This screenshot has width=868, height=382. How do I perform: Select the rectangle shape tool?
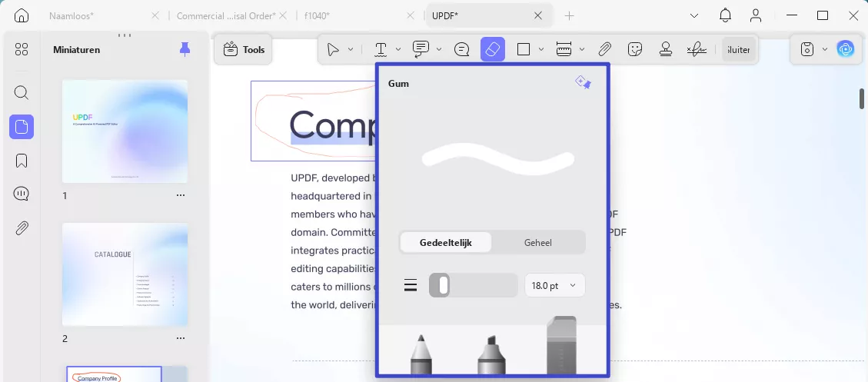[523, 49]
